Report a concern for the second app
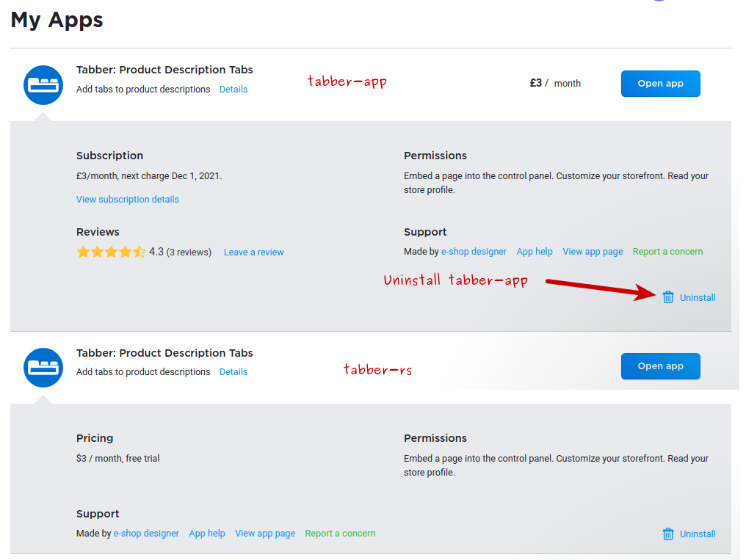The height and width of the screenshot is (560, 746). [340, 534]
